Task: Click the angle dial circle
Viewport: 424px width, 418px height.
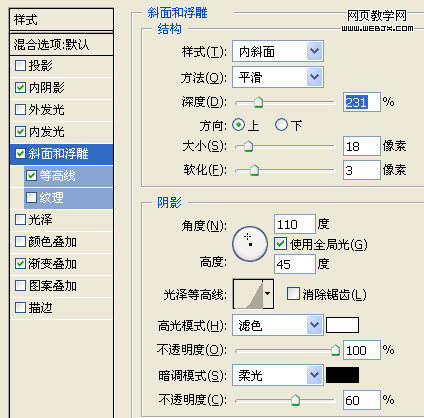Action: (250, 244)
